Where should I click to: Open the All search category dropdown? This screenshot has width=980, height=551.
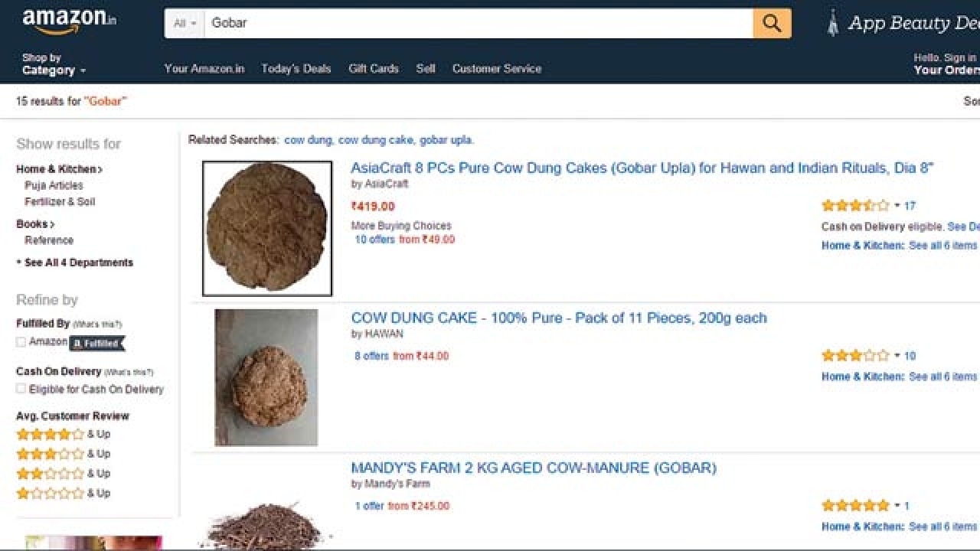(x=185, y=24)
